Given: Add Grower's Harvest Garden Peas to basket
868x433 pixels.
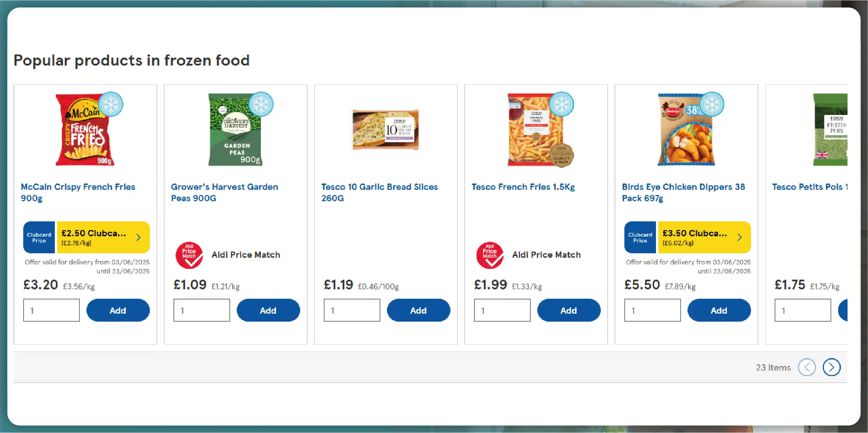Looking at the screenshot, I should coord(268,310).
